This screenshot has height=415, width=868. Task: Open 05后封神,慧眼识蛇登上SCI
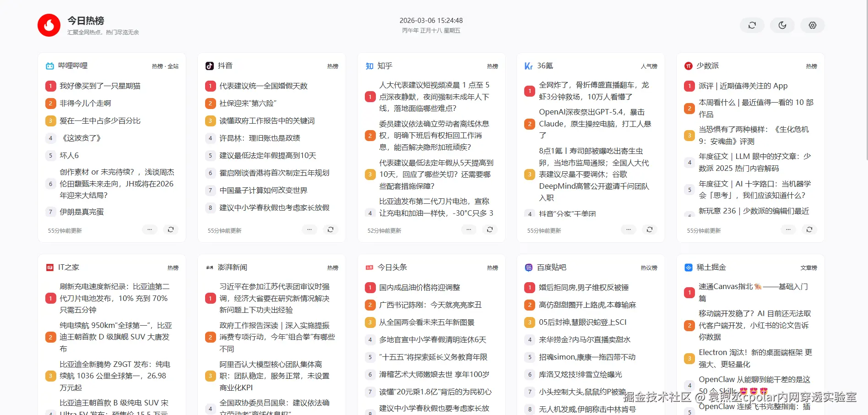tap(582, 322)
